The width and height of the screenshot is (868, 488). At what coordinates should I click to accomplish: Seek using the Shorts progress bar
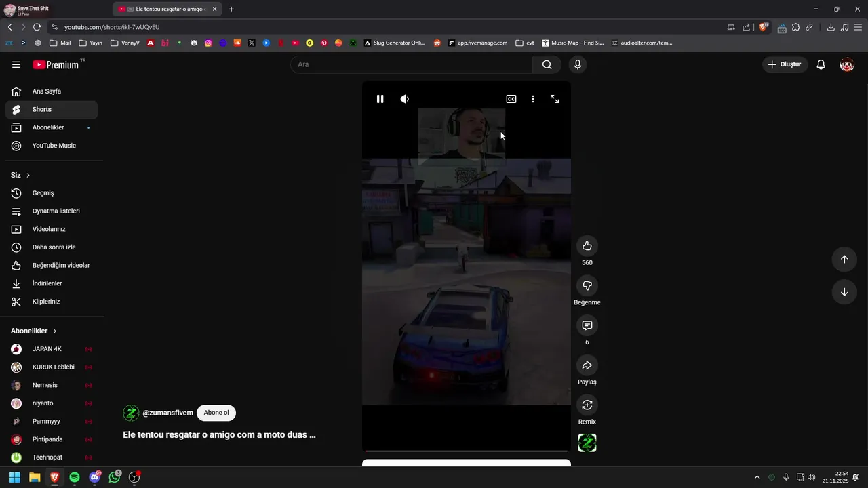click(467, 451)
